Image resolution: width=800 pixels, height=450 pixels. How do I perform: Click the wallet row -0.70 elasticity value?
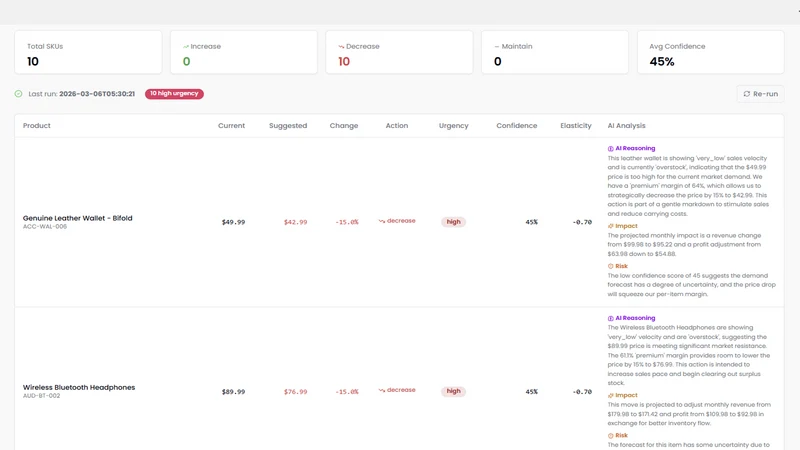pyautogui.click(x=582, y=222)
